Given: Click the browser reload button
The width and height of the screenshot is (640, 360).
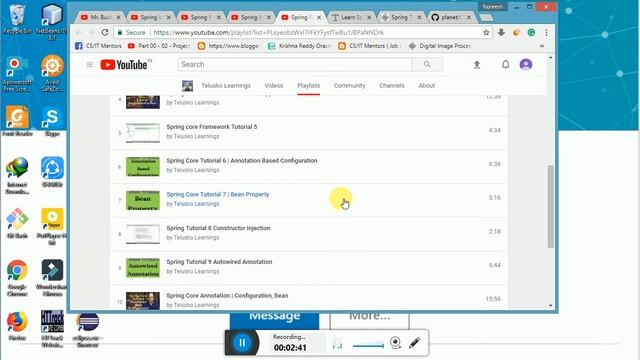Looking at the screenshot, I should click(x=105, y=32).
